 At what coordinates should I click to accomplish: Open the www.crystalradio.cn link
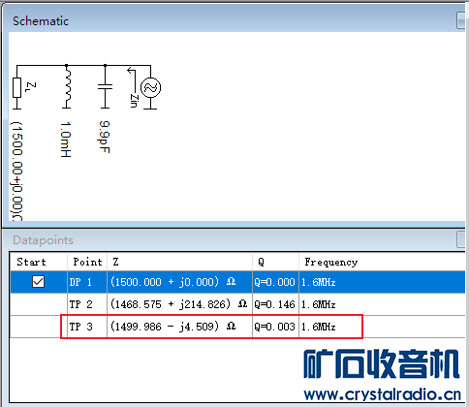(x=382, y=395)
